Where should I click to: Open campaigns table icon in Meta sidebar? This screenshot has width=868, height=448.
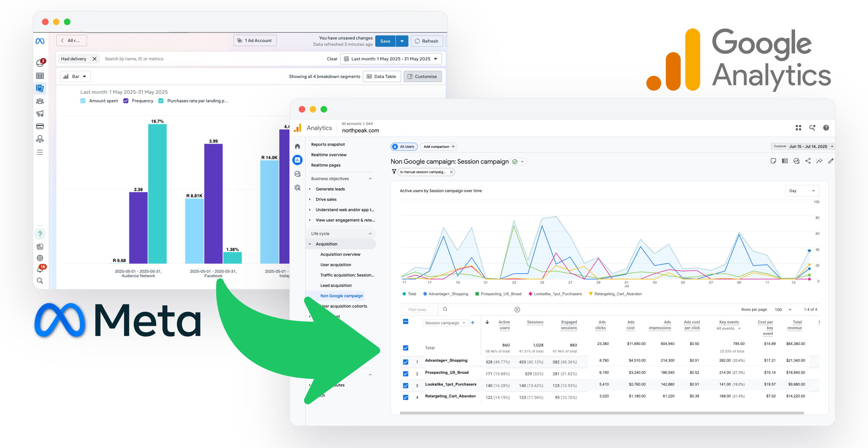click(40, 76)
